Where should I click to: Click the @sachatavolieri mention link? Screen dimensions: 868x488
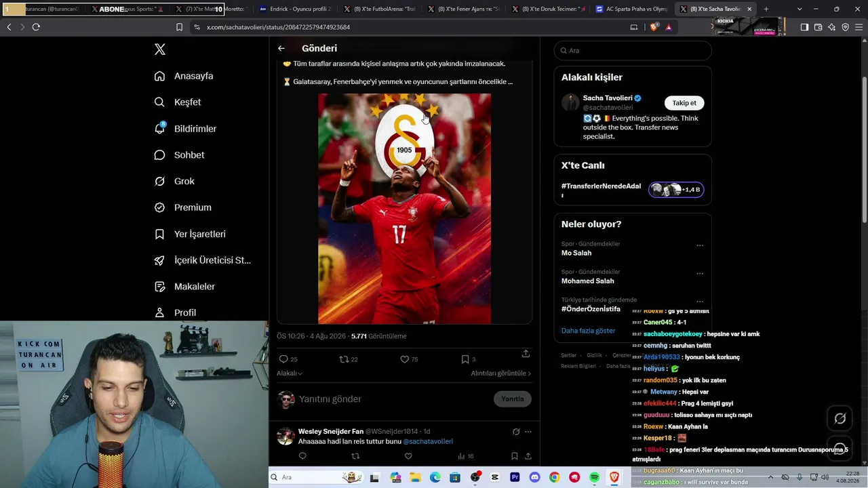[x=428, y=442]
